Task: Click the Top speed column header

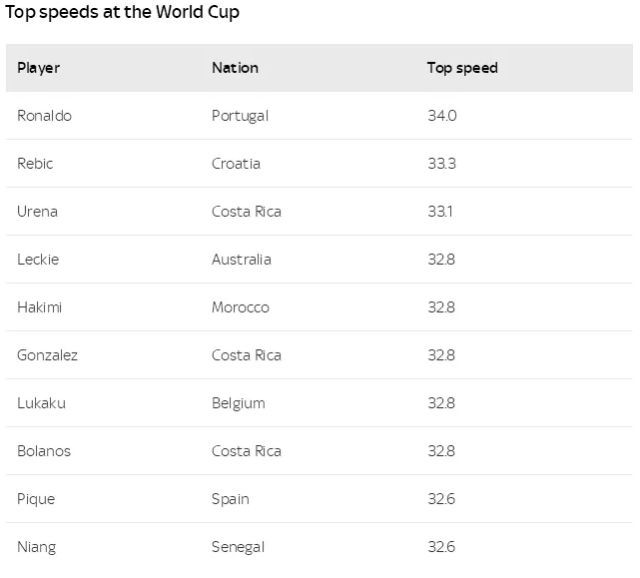Action: [x=462, y=68]
